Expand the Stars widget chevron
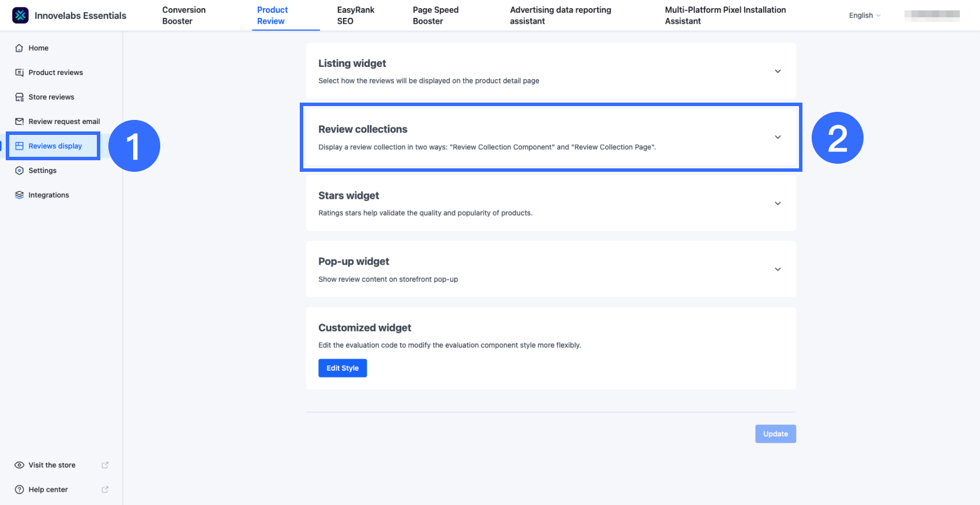 tap(778, 203)
